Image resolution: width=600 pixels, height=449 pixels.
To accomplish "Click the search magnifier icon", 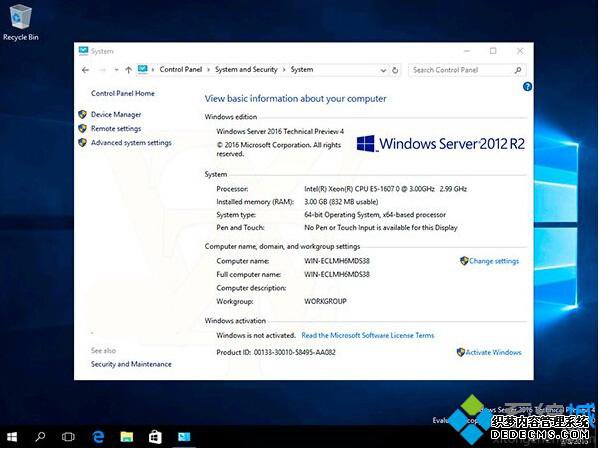I will coord(518,70).
